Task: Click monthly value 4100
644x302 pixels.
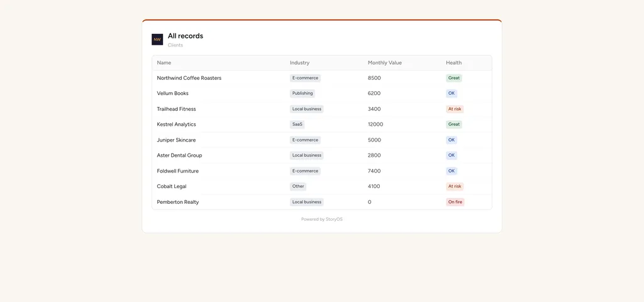Action: tap(374, 186)
